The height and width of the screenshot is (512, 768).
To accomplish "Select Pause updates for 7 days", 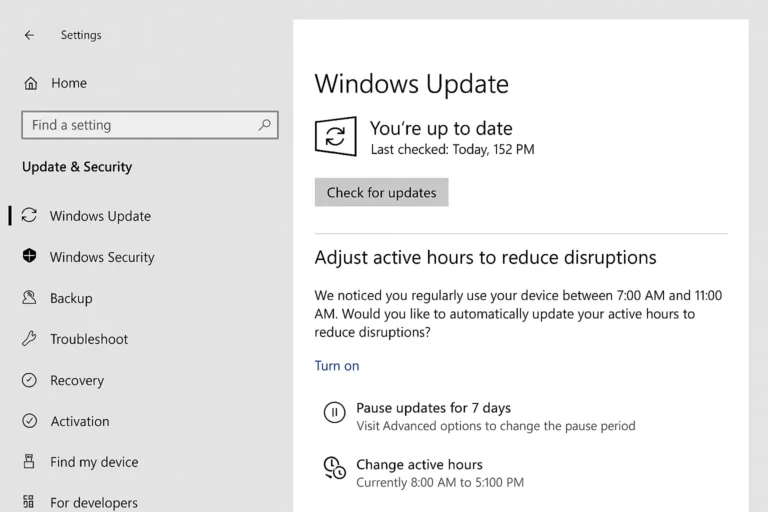I will pyautogui.click(x=433, y=408).
